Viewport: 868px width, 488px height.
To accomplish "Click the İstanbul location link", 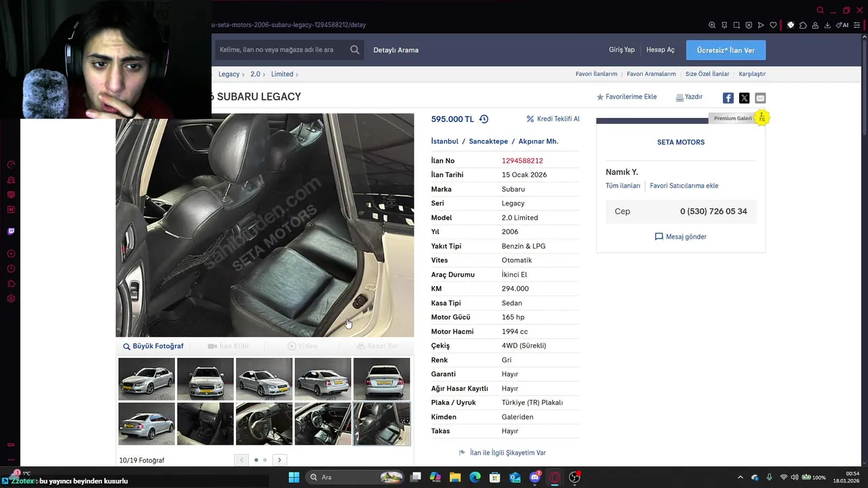I will point(445,141).
